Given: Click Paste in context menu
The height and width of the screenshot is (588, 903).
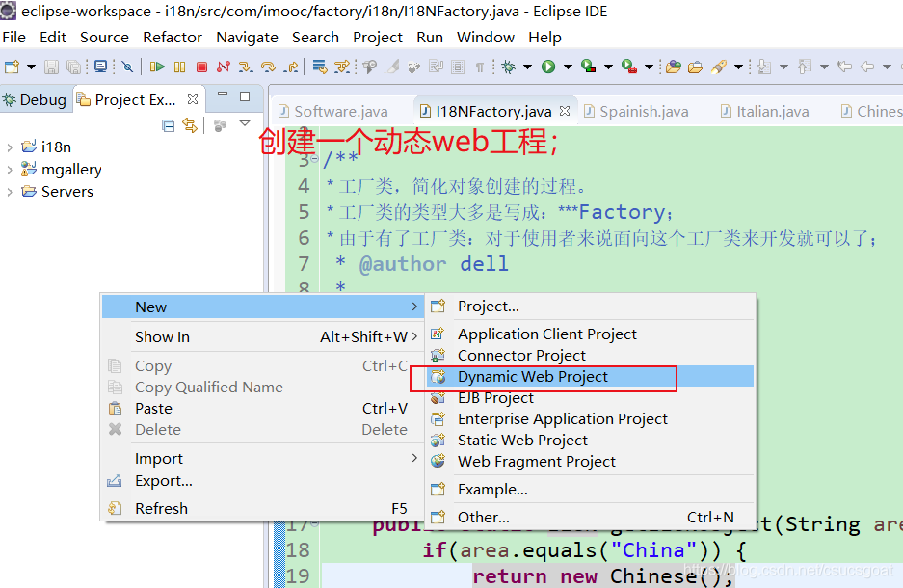Looking at the screenshot, I should (x=262, y=409).
